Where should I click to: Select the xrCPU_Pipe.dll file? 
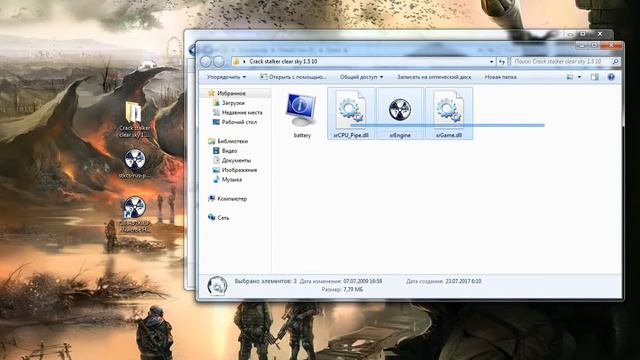coord(351,113)
